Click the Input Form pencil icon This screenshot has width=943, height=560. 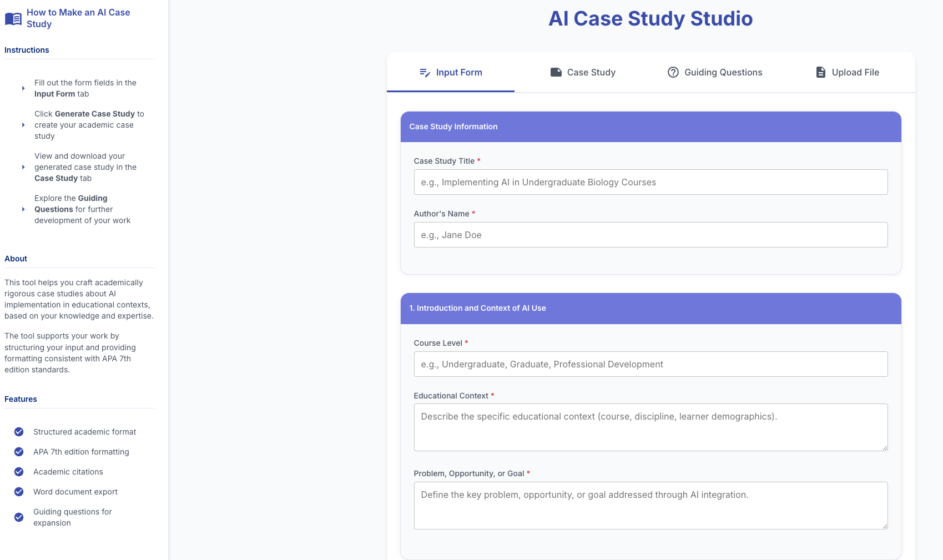point(425,73)
